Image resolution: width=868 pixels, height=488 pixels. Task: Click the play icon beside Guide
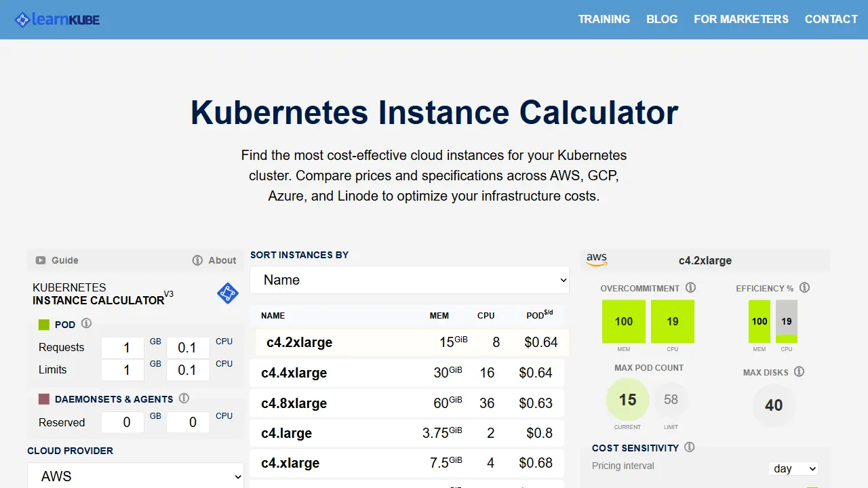click(41, 260)
